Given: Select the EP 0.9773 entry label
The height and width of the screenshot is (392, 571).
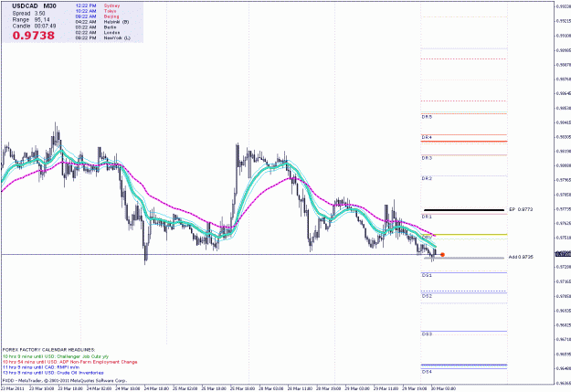Looking at the screenshot, I should pos(521,209).
